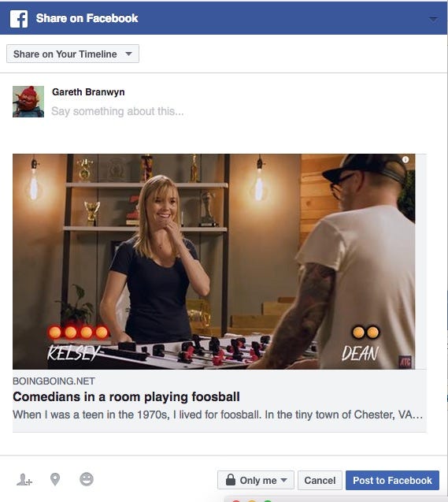The height and width of the screenshot is (502, 448).
Task: Click the Gareth Branwyn profile name
Action: pyautogui.click(x=88, y=92)
